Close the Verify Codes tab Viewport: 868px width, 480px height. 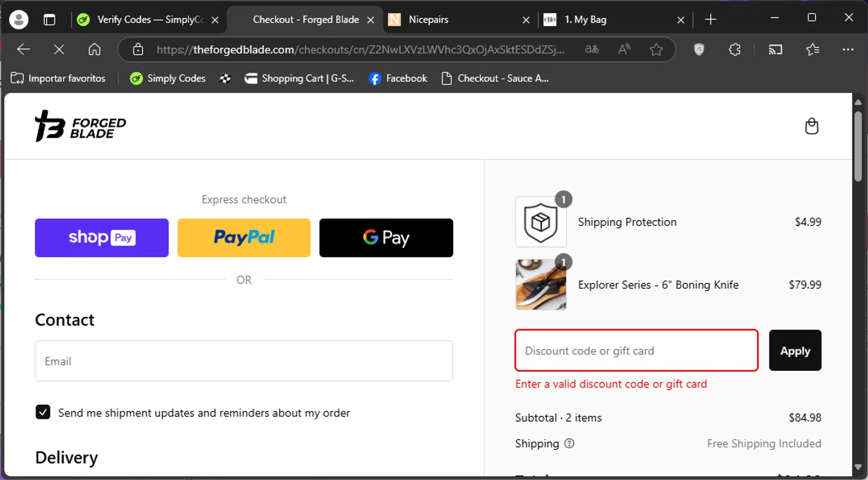point(215,20)
